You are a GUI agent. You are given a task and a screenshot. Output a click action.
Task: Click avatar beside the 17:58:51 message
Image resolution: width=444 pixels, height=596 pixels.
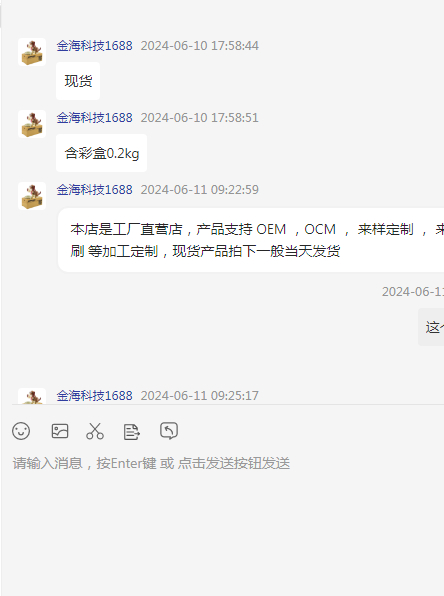click(32, 124)
